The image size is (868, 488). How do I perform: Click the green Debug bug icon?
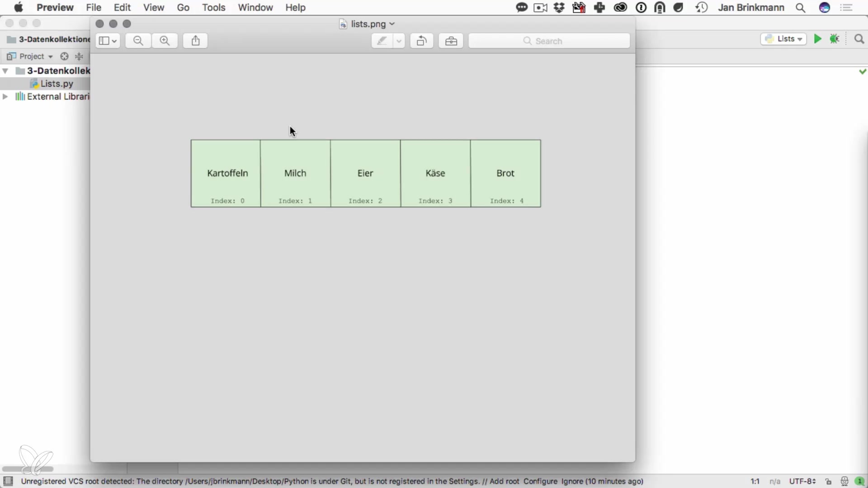(835, 39)
